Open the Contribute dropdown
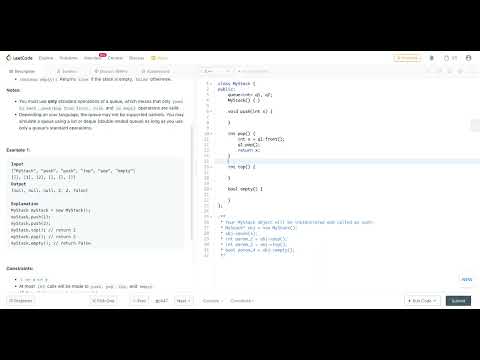Image resolution: width=480 pixels, height=360 pixels. (x=242, y=301)
